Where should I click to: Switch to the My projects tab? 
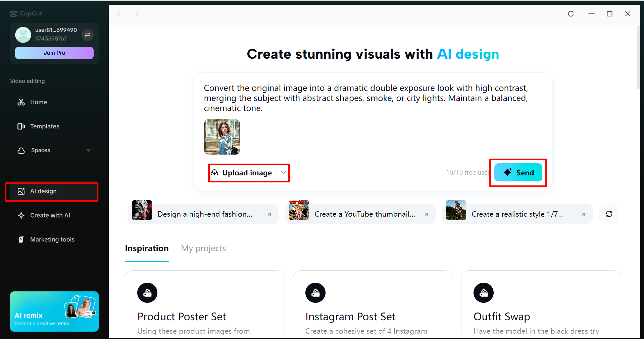203,248
